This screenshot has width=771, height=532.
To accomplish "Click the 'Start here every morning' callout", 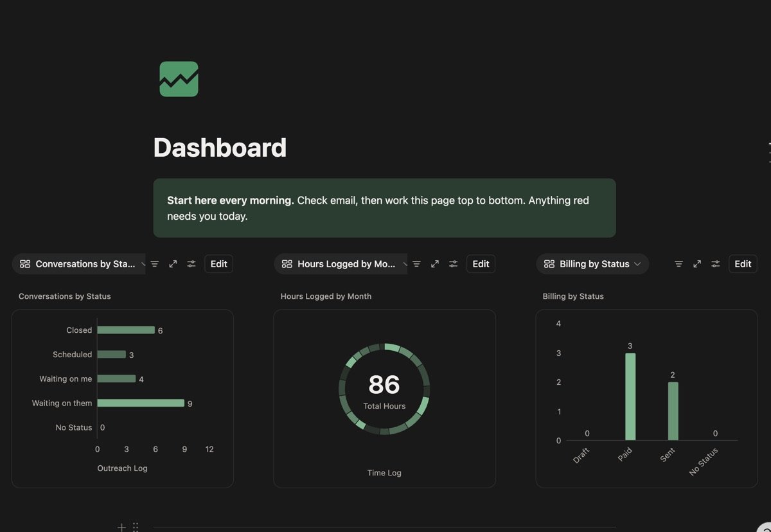I will tap(384, 208).
